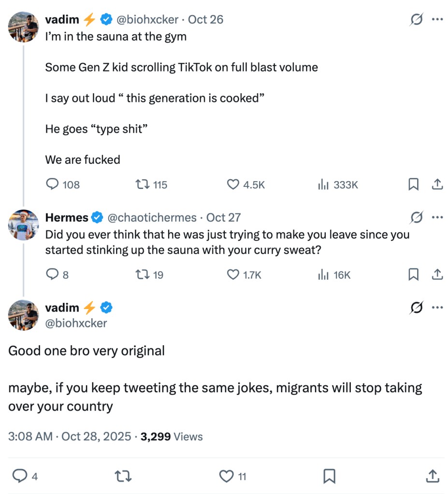
Task: Open Grok icon on first tweet
Action: pos(415,19)
